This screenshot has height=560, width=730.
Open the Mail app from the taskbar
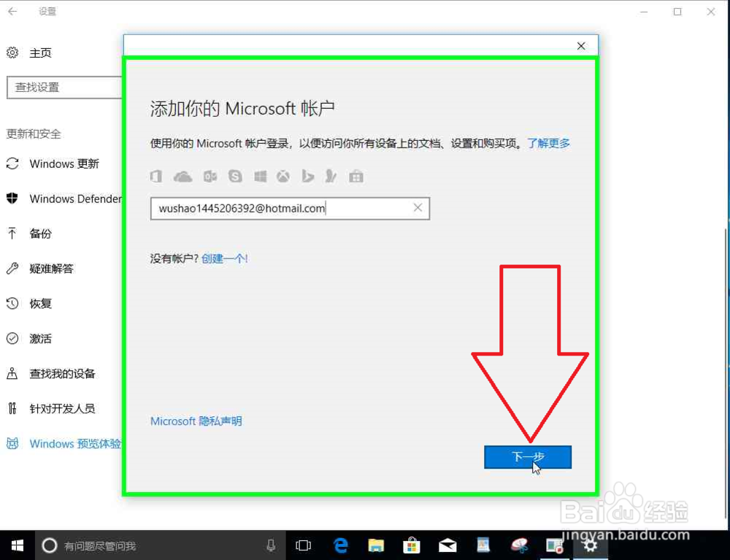tap(447, 545)
